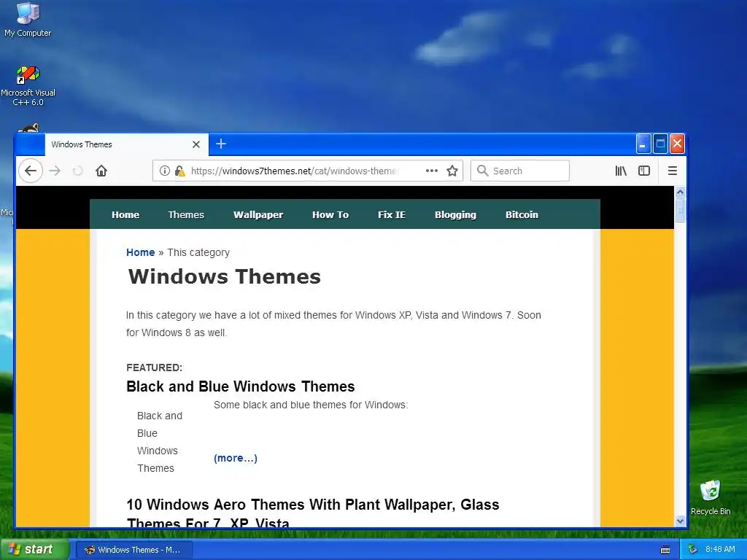Close the Windows Themes tab
Viewport: 747px width, 560px height.
click(196, 144)
